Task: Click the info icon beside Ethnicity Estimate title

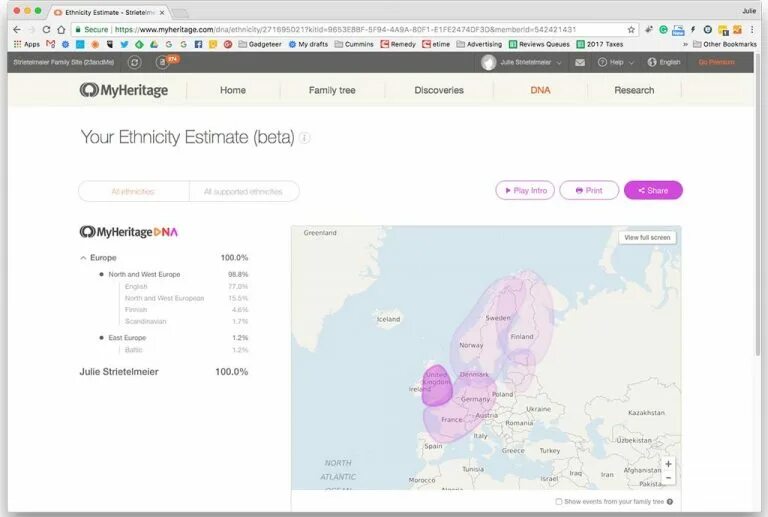Action: click(305, 138)
